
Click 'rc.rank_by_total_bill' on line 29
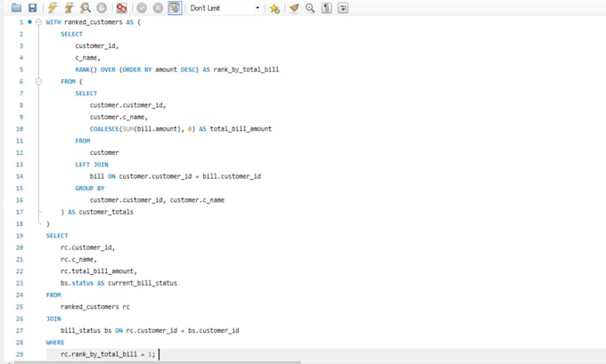(x=99, y=354)
